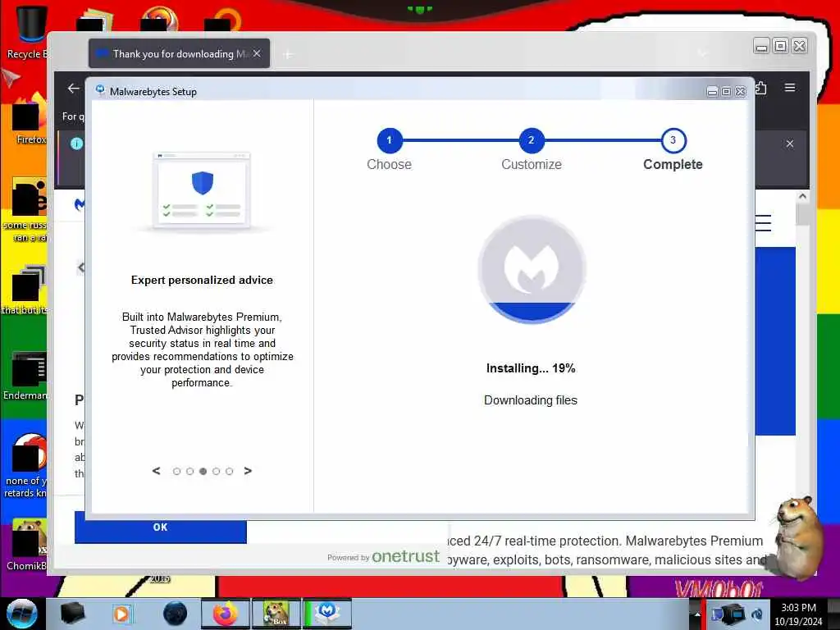The height and width of the screenshot is (630, 840).
Task: Click the Expert personalized advice heading
Action: pos(202,281)
